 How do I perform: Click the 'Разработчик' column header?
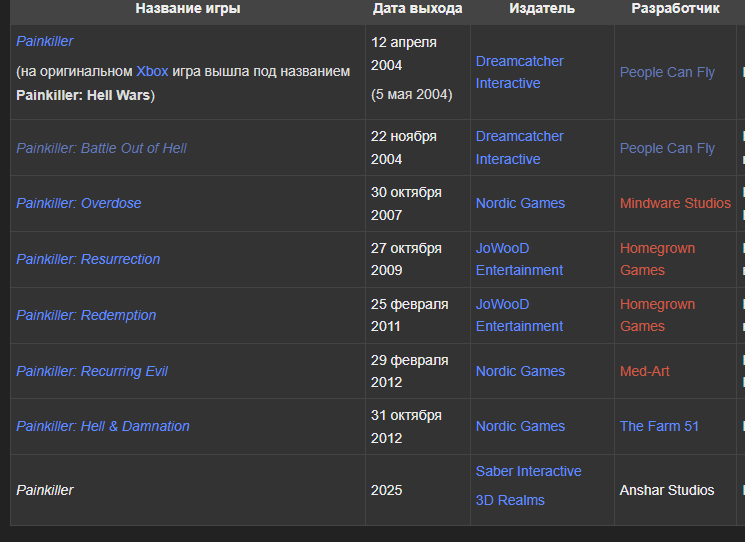[675, 9]
